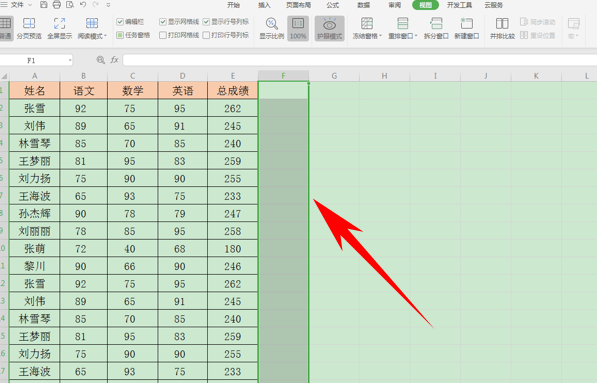
Task: Open the 重排窗口 arrange windows dropdown
Action: click(x=402, y=28)
